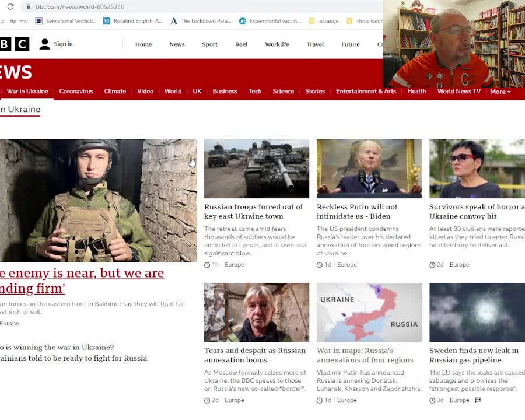Click the padlock security icon in the address bar
The image size is (525, 420).
pyautogui.click(x=29, y=8)
